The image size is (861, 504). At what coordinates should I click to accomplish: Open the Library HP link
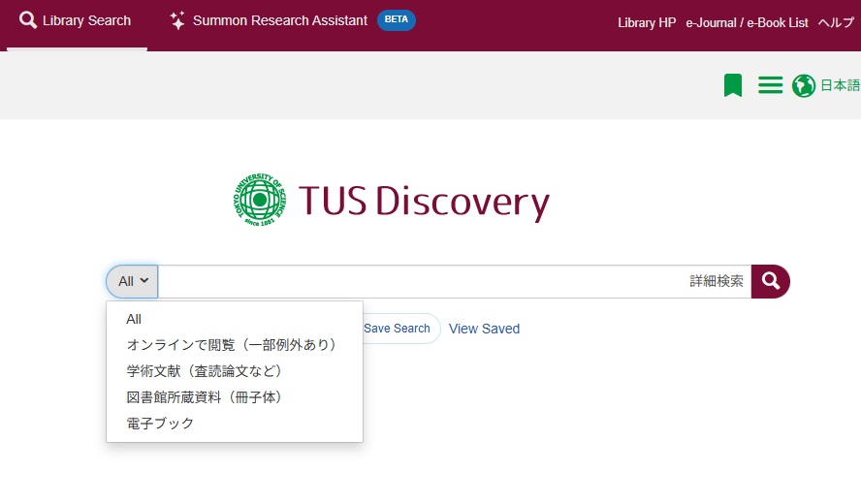pos(647,23)
